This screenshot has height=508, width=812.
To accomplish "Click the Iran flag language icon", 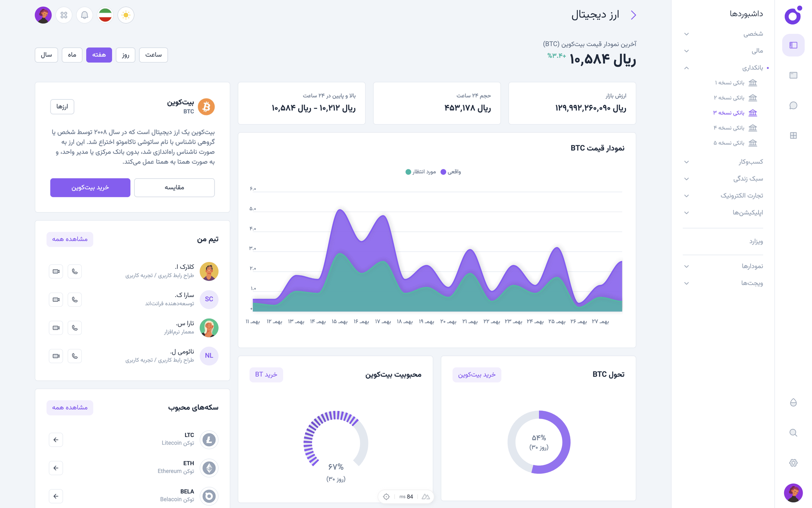I will point(105,15).
